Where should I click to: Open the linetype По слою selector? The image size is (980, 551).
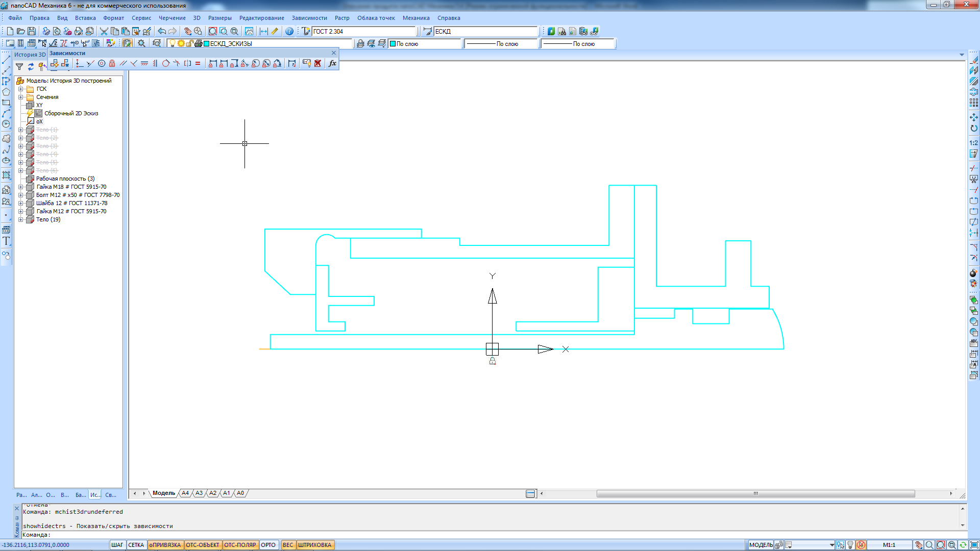click(x=502, y=43)
